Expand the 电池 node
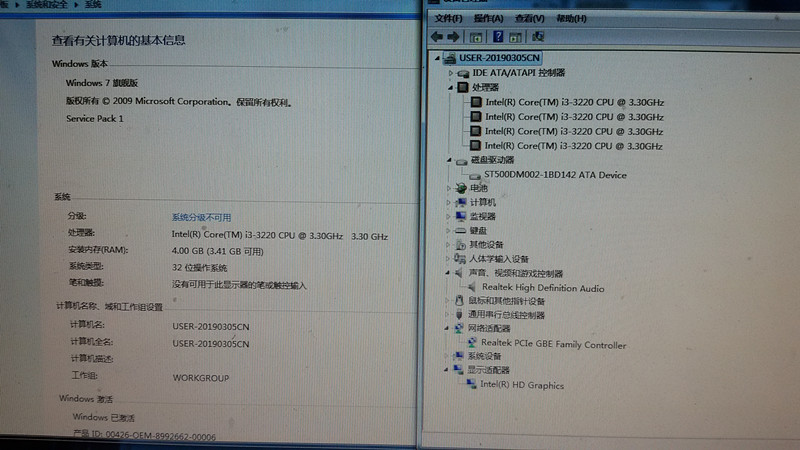Viewport: 800px width, 450px height. (449, 188)
